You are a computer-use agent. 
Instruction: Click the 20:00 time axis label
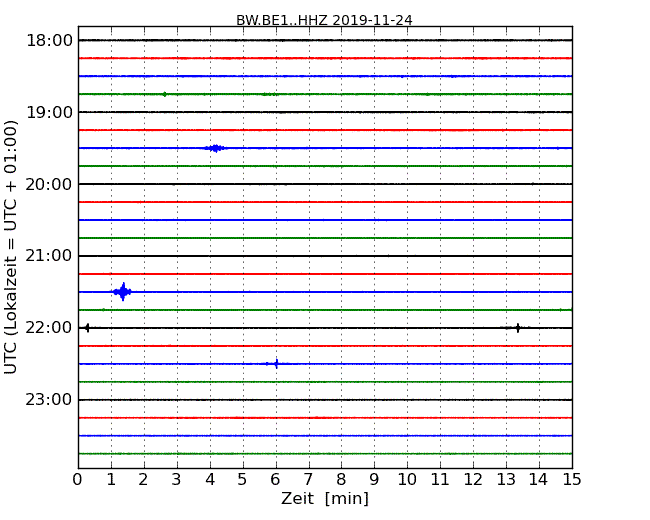[x=49, y=185]
